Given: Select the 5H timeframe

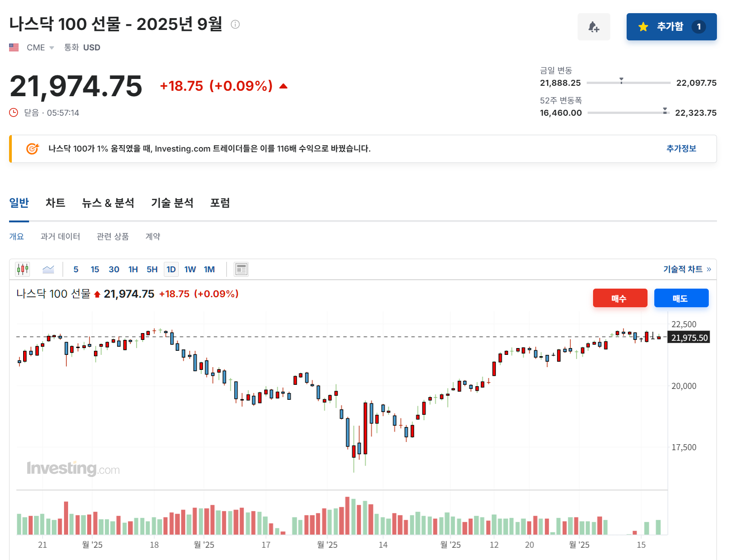Looking at the screenshot, I should (152, 269).
